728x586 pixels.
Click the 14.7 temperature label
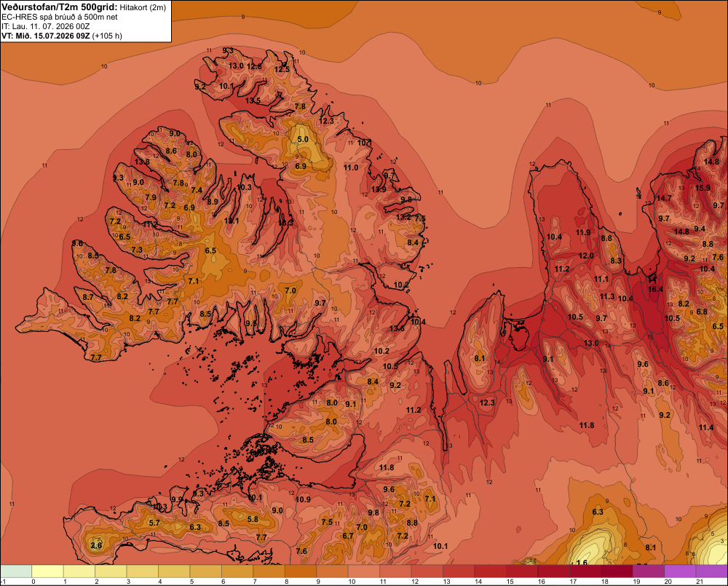point(664,198)
